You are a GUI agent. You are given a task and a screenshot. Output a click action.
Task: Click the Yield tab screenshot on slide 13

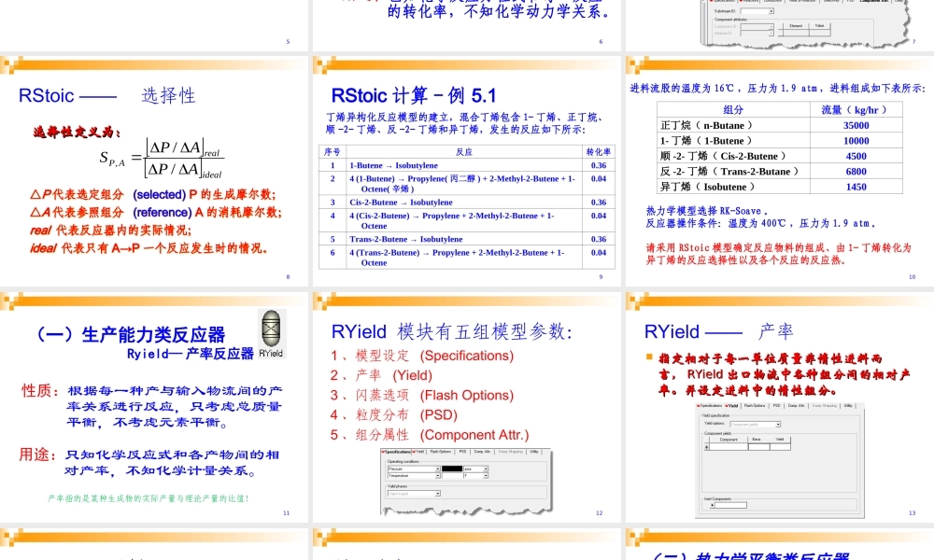click(x=780, y=460)
